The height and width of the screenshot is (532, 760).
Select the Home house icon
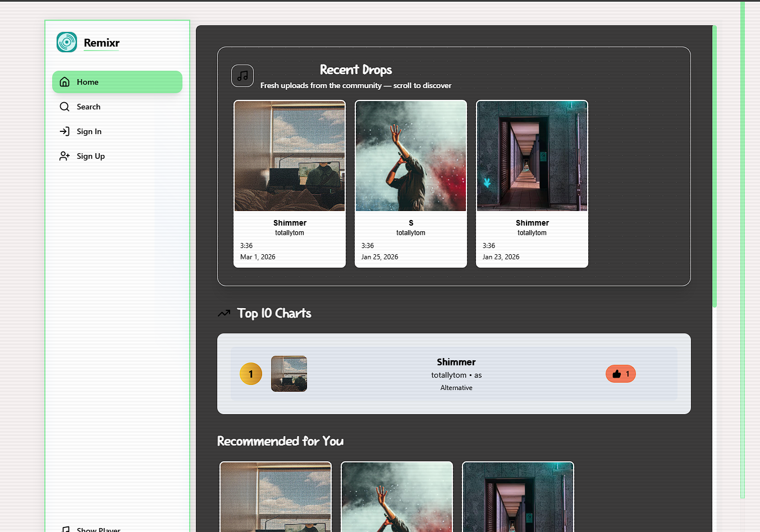pos(65,82)
